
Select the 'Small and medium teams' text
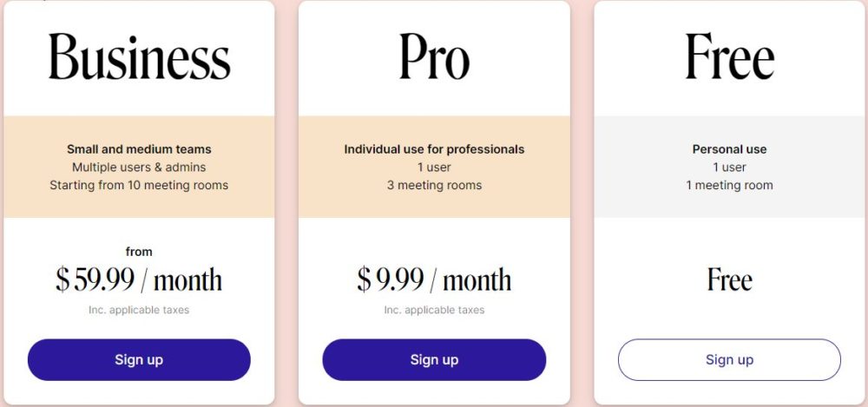pyautogui.click(x=139, y=149)
